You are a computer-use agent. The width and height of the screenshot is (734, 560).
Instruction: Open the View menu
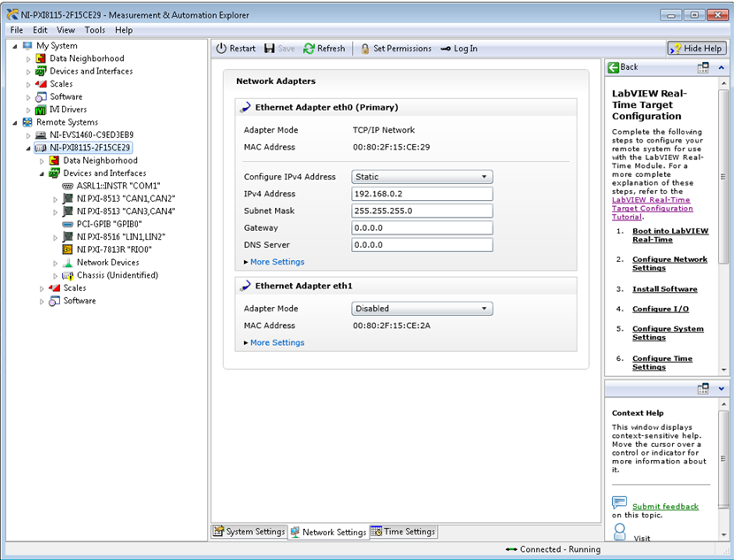click(x=65, y=30)
